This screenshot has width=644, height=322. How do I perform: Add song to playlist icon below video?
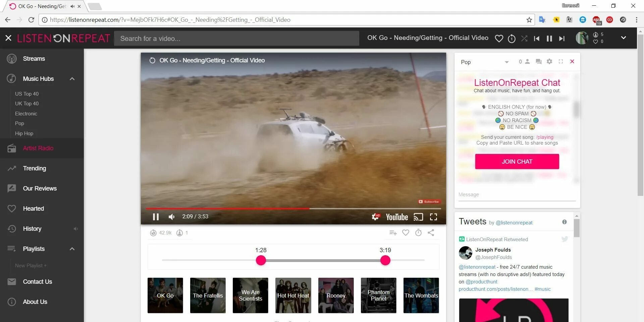click(x=393, y=233)
